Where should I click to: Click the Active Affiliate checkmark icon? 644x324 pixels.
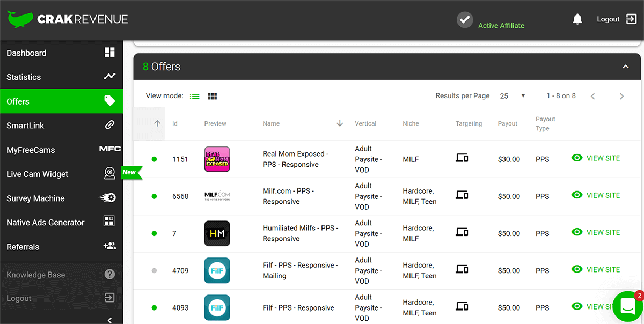(464, 20)
